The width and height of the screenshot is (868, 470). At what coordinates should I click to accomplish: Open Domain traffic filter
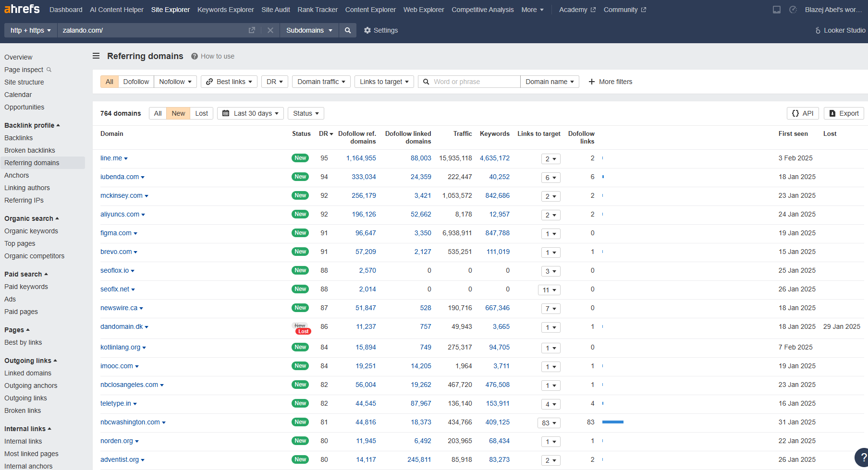(x=321, y=82)
